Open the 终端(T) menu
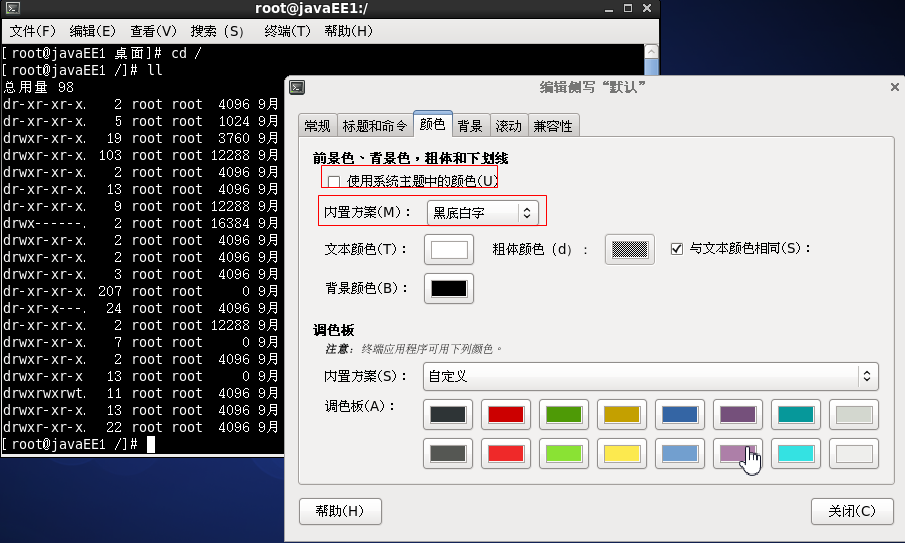The height and width of the screenshot is (543, 905). click(x=287, y=31)
